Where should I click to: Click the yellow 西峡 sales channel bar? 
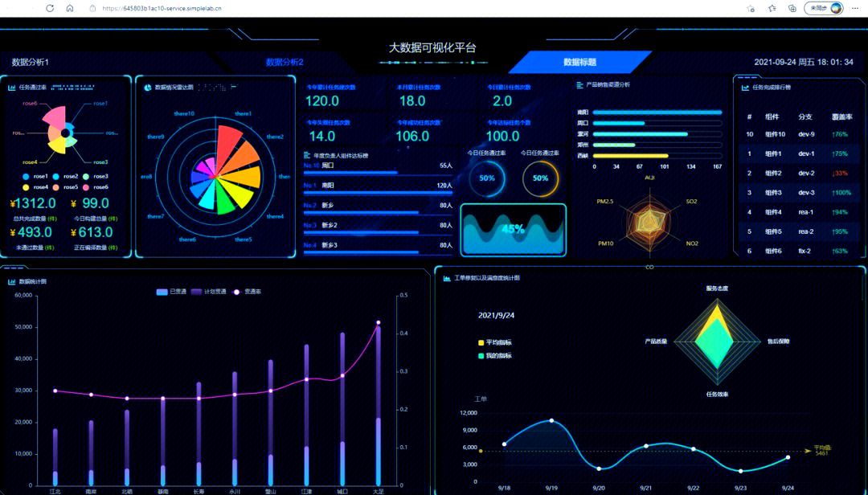(x=631, y=156)
